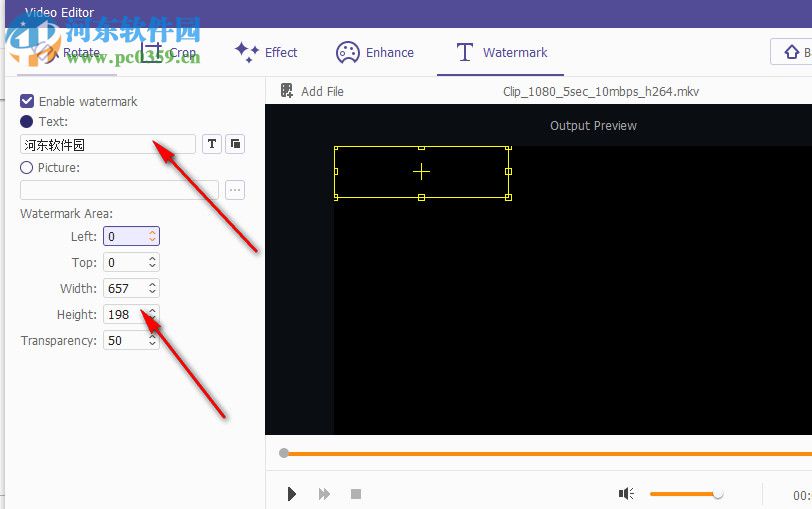Select the Picture watermark radio button
Screen dimensions: 812x509
(26, 168)
